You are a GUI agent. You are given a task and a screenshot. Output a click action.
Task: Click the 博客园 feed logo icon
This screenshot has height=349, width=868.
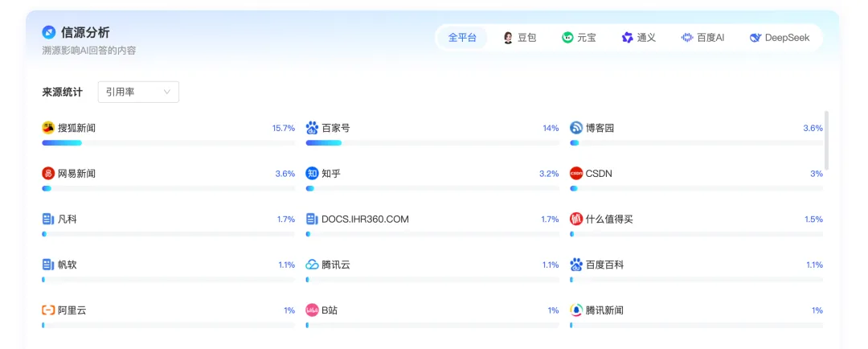(576, 128)
